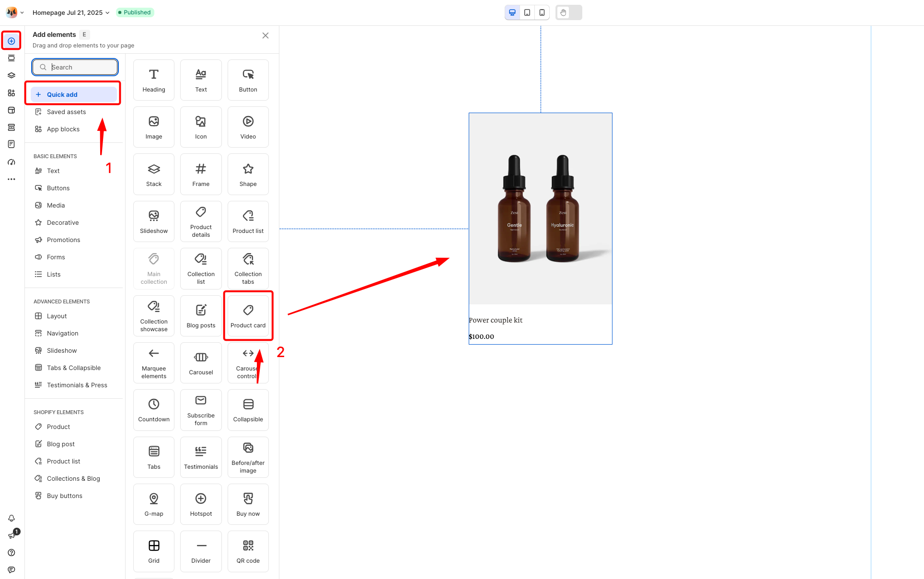Open layers icon in left sidebar
The height and width of the screenshot is (579, 924).
pyautogui.click(x=12, y=75)
